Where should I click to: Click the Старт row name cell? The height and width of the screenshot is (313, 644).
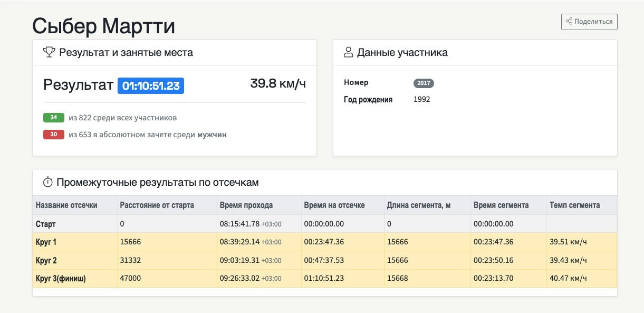tap(75, 224)
